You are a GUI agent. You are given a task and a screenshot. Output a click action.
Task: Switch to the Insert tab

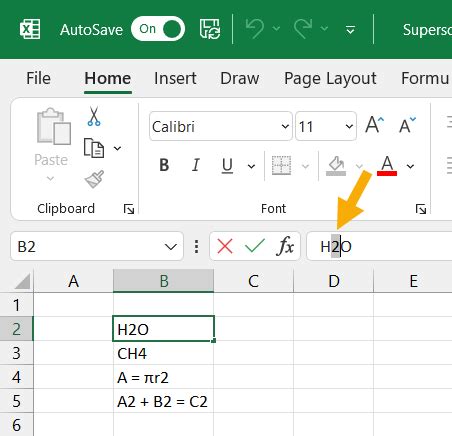click(175, 79)
